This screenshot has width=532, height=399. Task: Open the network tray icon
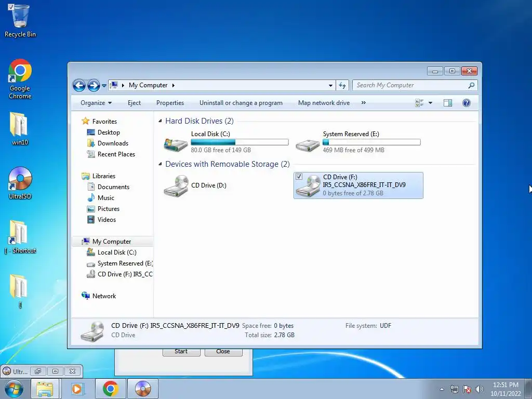tap(454, 389)
